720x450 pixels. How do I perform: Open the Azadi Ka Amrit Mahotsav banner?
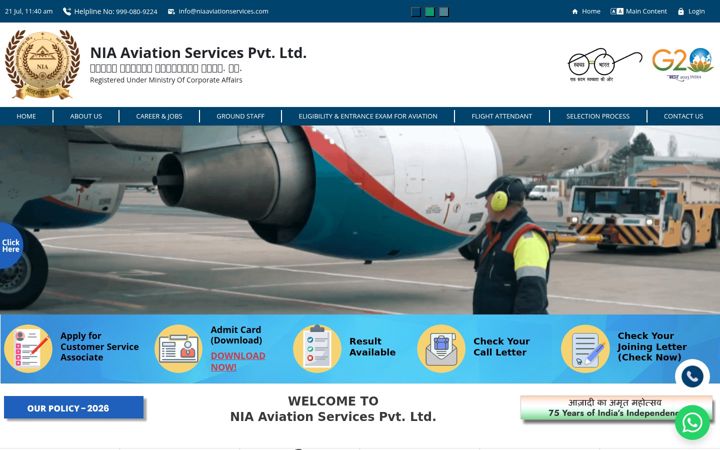click(x=616, y=408)
